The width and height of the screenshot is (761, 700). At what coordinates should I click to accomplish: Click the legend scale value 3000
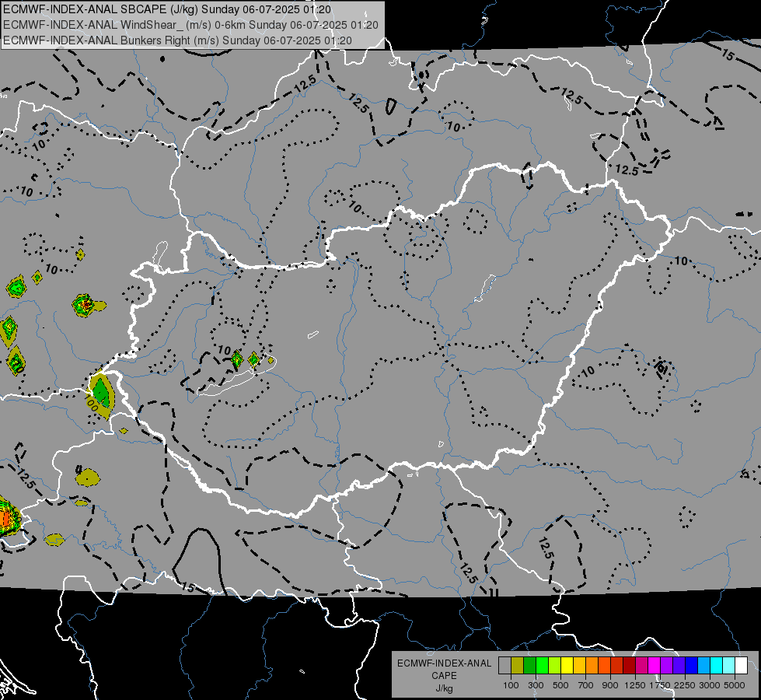710,685
